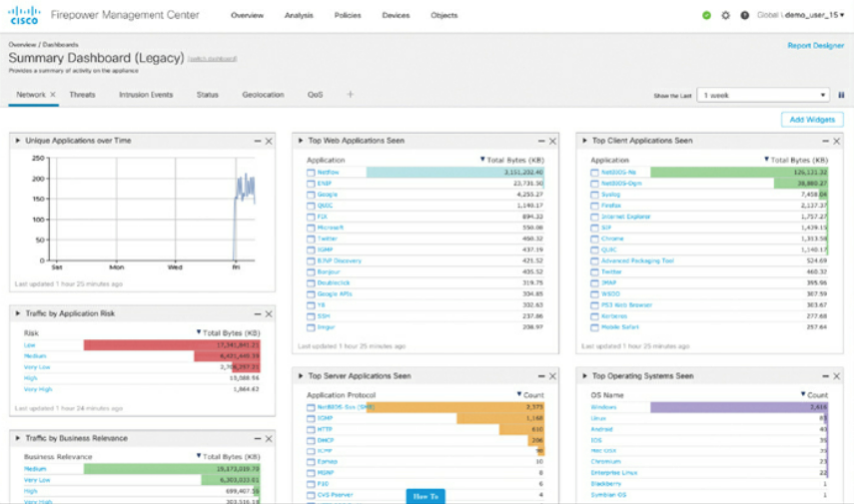Click window icon next to SSH web application
The image size is (854, 504).
click(311, 316)
